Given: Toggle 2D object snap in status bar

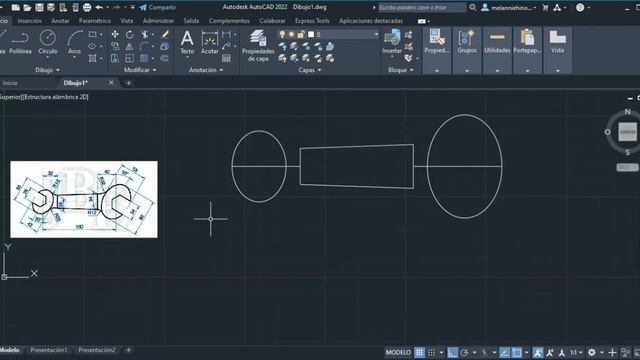Looking at the screenshot, I should point(517,352).
